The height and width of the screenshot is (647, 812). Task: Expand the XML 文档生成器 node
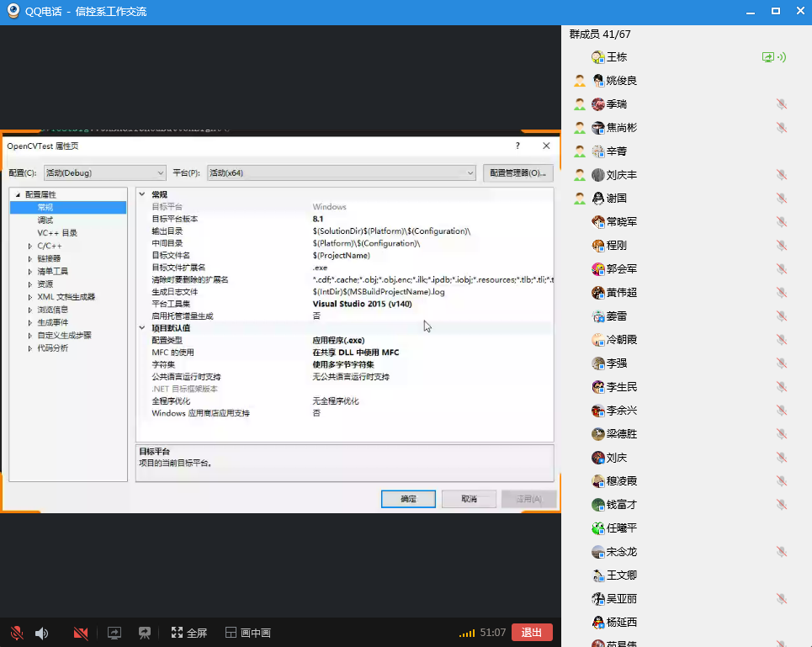pos(30,297)
